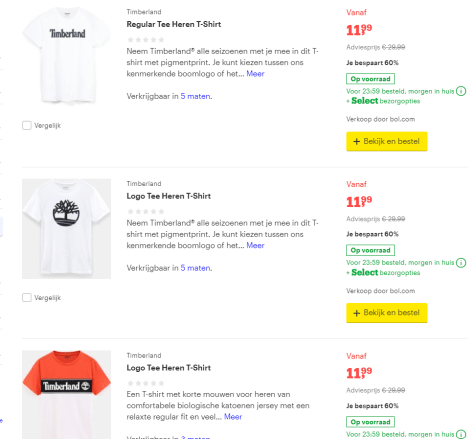Click the star rating of Regular Tee

[146, 40]
